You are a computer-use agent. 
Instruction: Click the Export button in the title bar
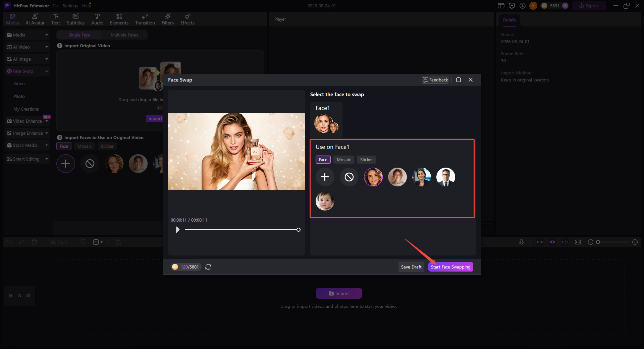(x=589, y=6)
